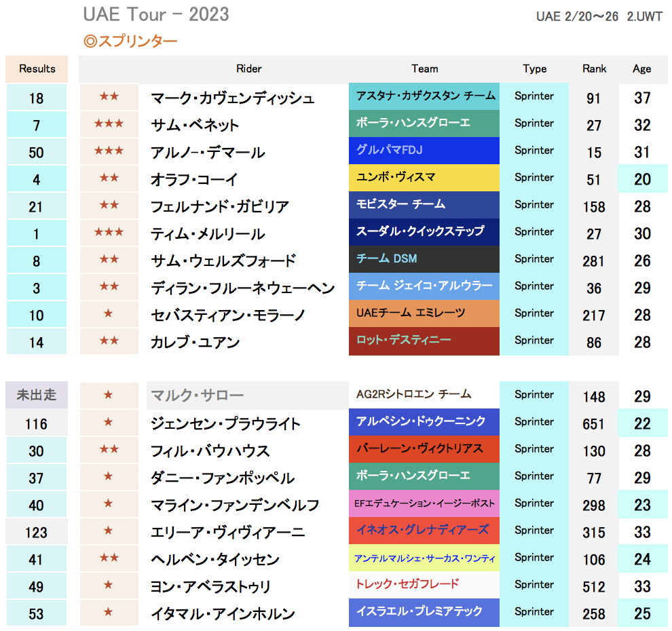Click team cell トレック・セガフレード
The image size is (672, 631).
tap(424, 585)
